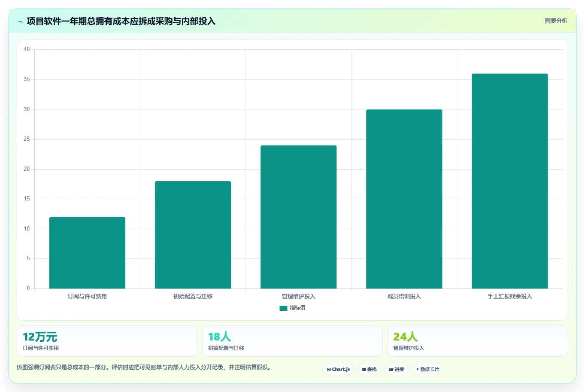585x392 pixels.
Task: Click the icon in the 进度 chip
Action: pyautogui.click(x=391, y=369)
